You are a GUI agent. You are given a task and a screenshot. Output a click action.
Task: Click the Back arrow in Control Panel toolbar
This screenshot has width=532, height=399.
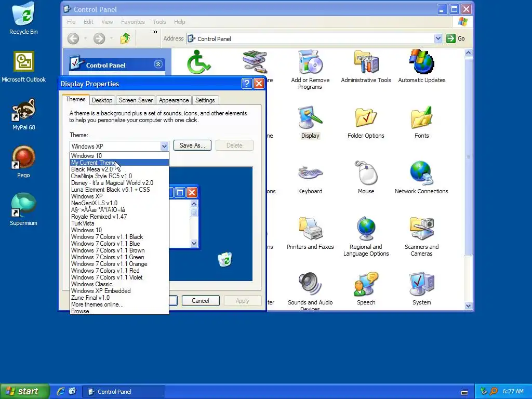pyautogui.click(x=73, y=38)
